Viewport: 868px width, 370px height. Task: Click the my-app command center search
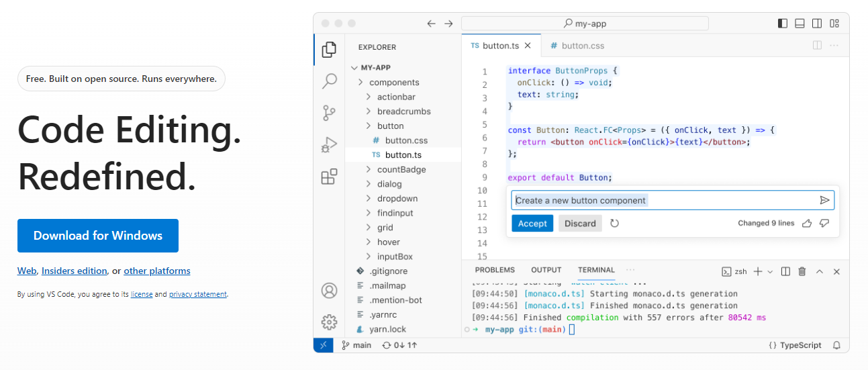[x=585, y=24]
